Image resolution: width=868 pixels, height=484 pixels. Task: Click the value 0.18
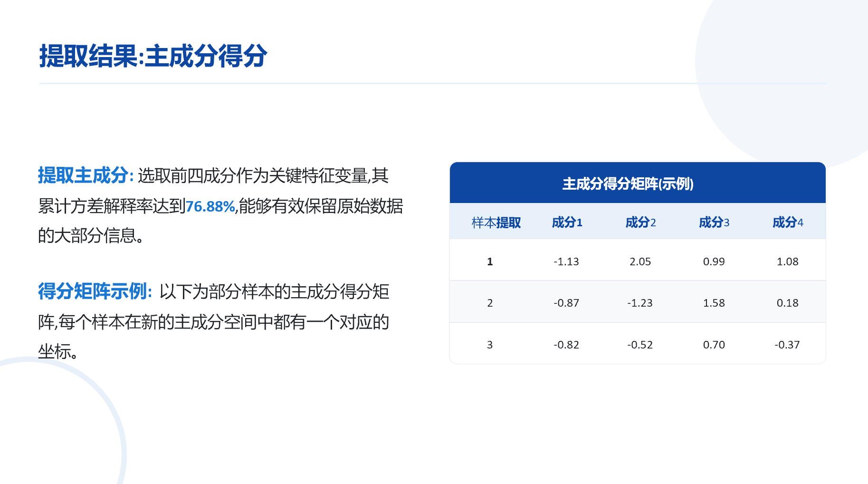(788, 303)
